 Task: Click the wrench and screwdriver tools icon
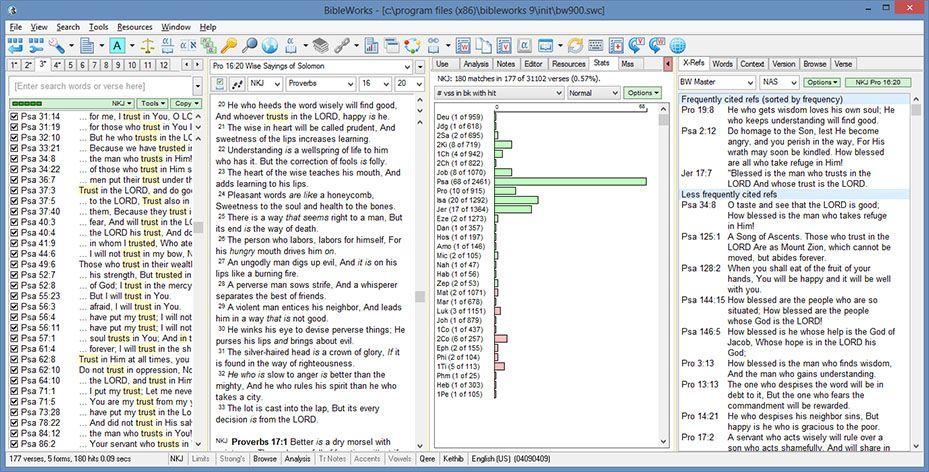56,45
